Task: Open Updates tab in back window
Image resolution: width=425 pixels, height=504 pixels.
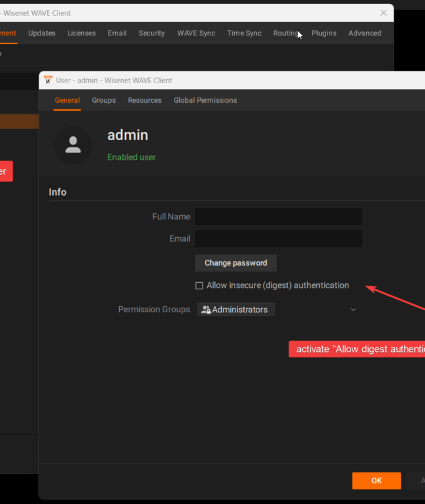Action: pos(42,33)
